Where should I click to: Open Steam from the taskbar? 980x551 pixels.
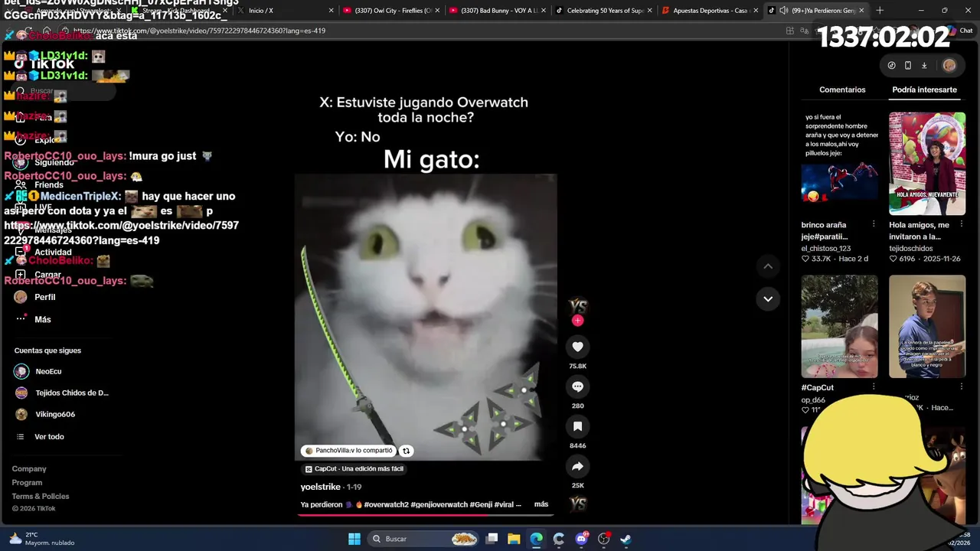point(626,539)
